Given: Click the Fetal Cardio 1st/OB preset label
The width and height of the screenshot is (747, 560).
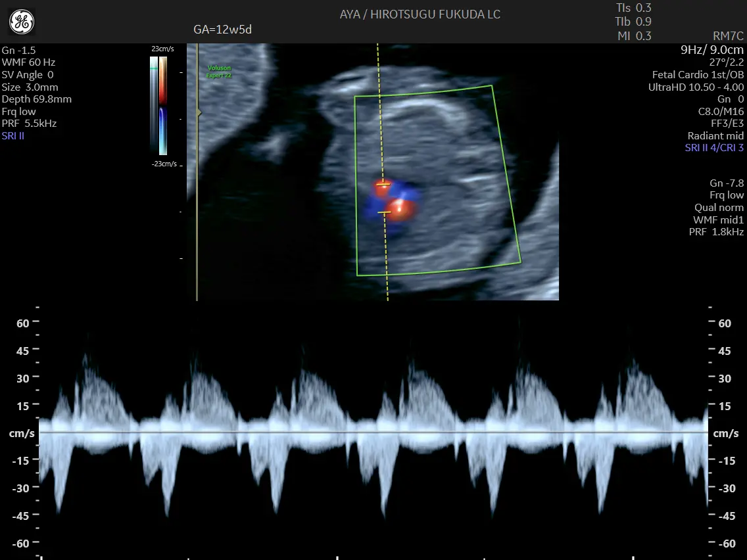Looking at the screenshot, I should click(x=698, y=75).
